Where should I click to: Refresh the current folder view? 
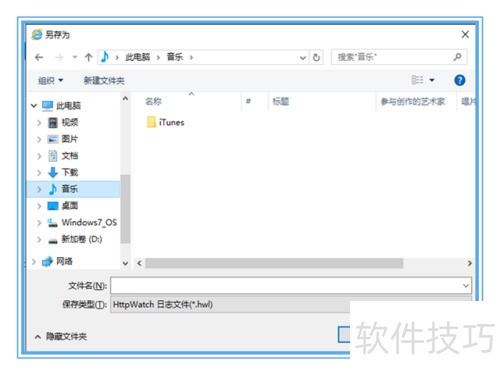[x=316, y=58]
